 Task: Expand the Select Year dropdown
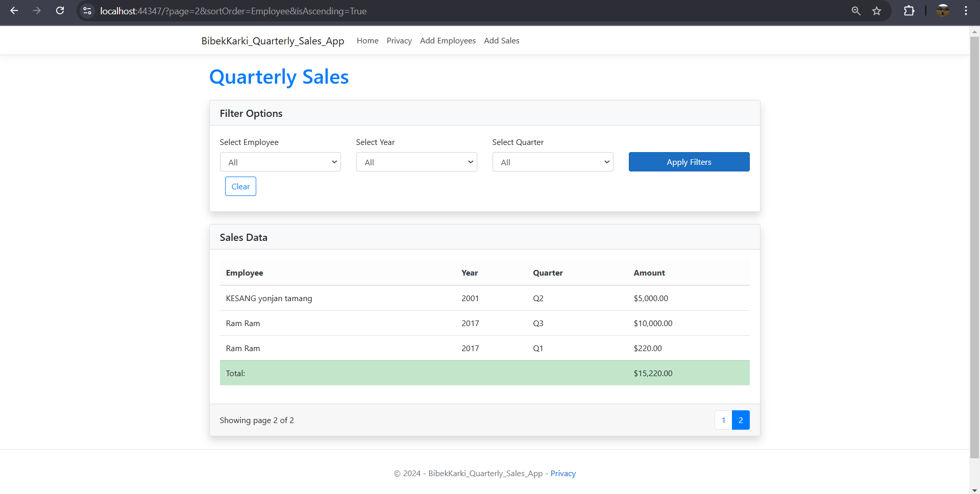click(416, 162)
